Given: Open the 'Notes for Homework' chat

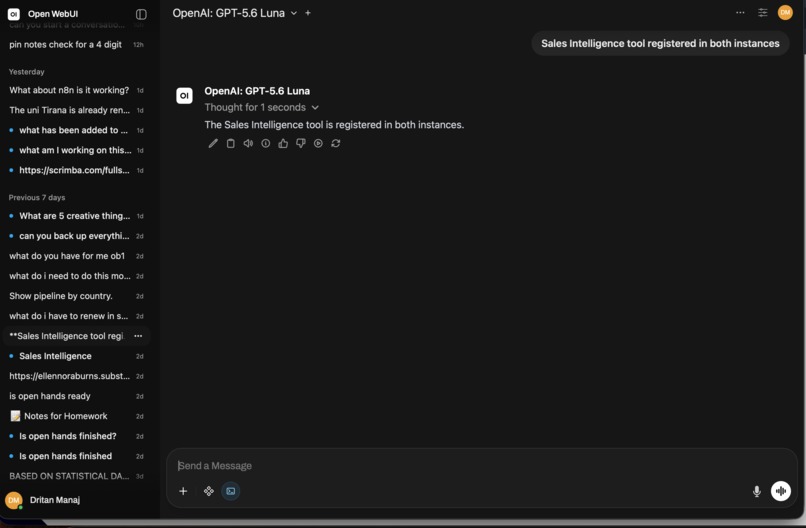Looking at the screenshot, I should (77, 416).
